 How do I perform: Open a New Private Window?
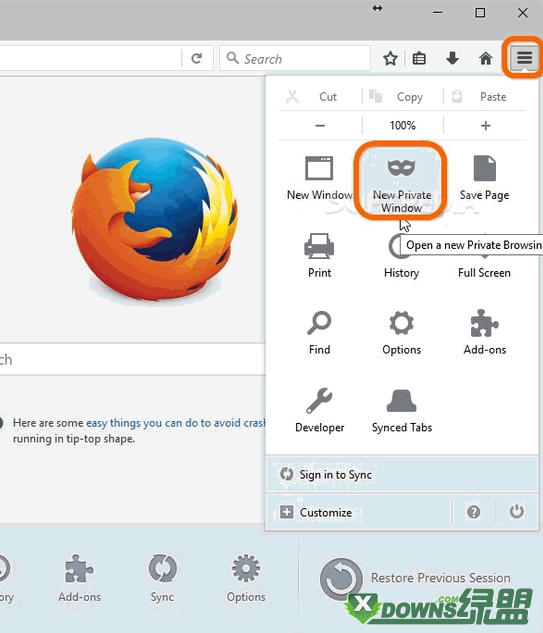point(401,182)
